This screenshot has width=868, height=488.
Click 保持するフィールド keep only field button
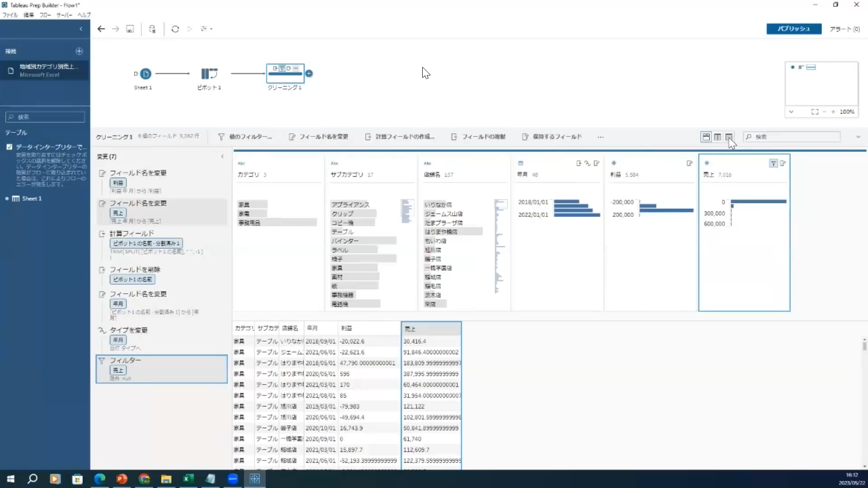click(x=552, y=137)
